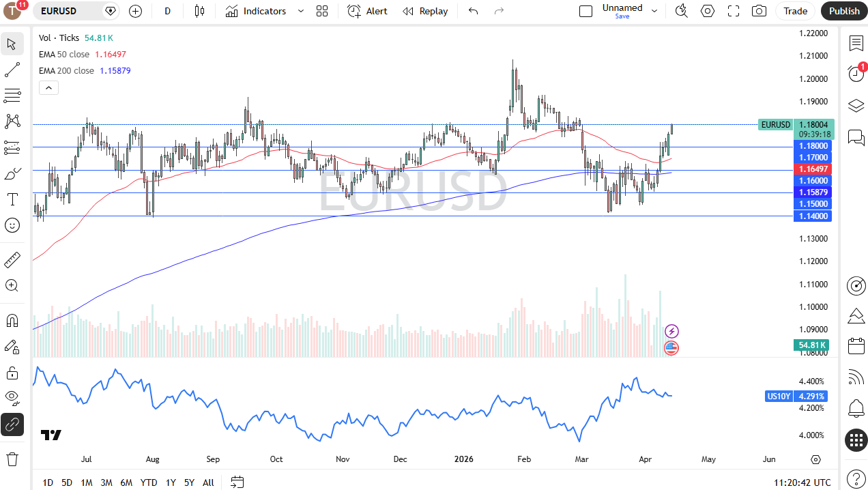868x490 pixels.
Task: Select the 1Y date range
Action: [x=171, y=482]
